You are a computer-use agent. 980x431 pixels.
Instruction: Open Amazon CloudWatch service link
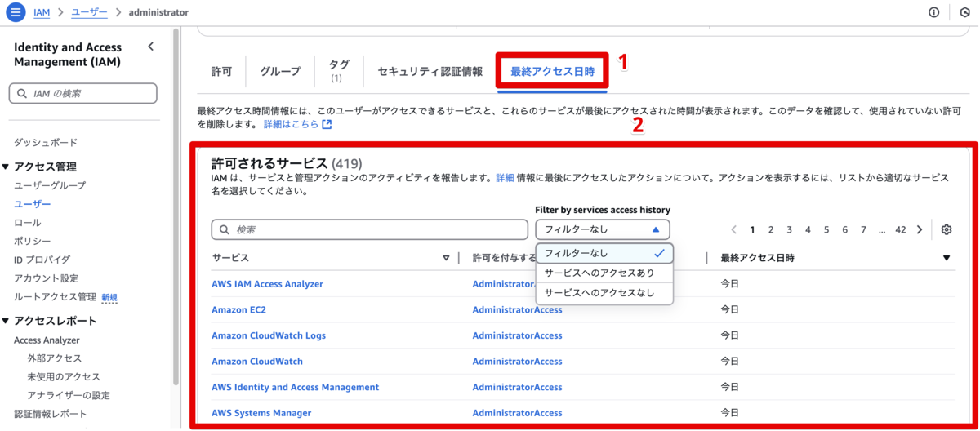click(257, 362)
